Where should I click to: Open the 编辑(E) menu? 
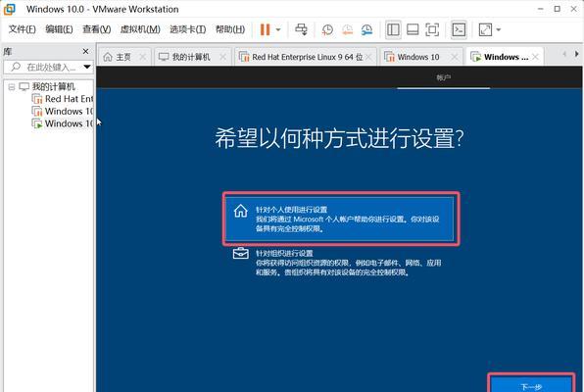tap(59, 29)
